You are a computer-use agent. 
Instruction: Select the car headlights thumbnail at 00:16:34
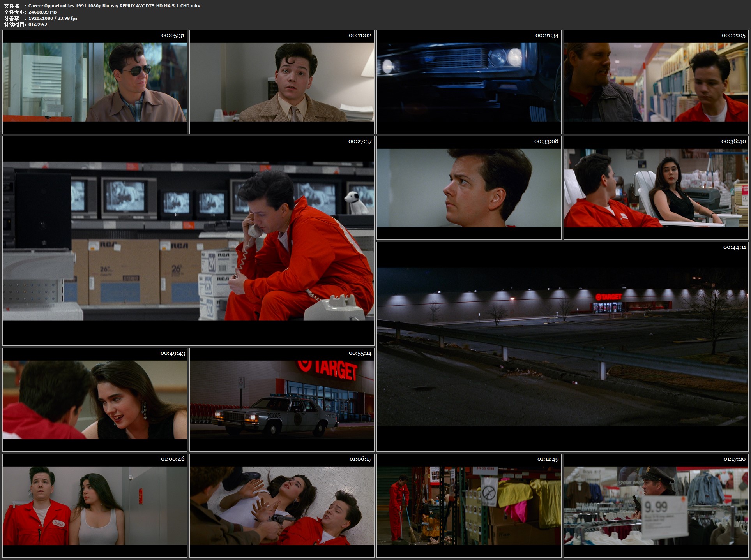[x=469, y=82]
